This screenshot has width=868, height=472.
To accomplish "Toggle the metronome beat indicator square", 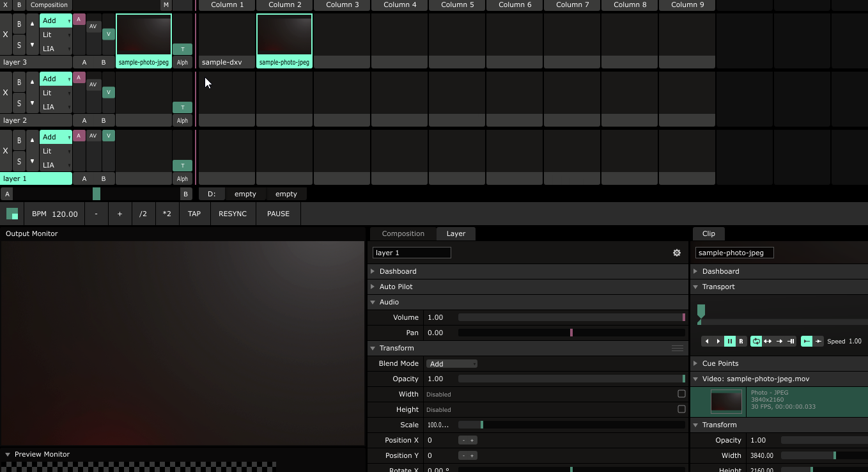I will [x=12, y=214].
